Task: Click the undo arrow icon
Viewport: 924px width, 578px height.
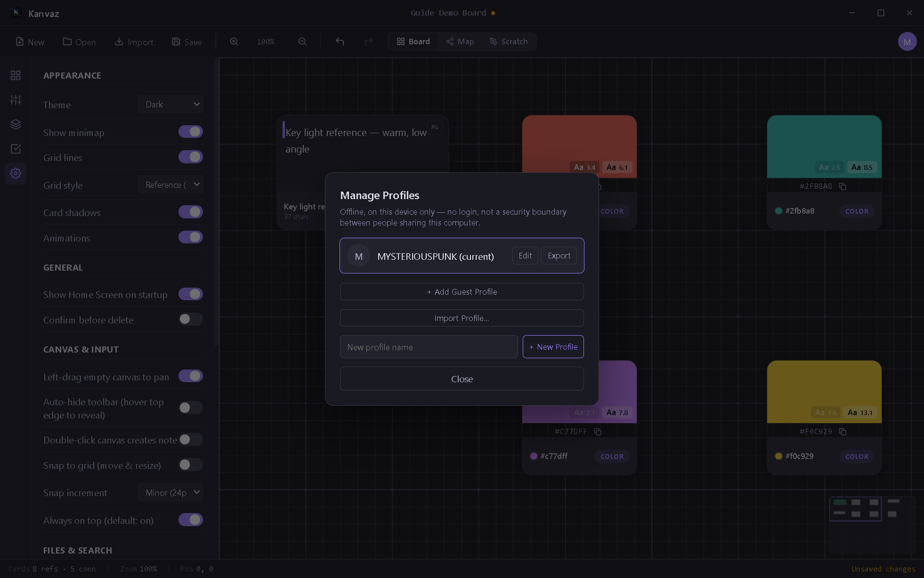Action: tap(340, 41)
